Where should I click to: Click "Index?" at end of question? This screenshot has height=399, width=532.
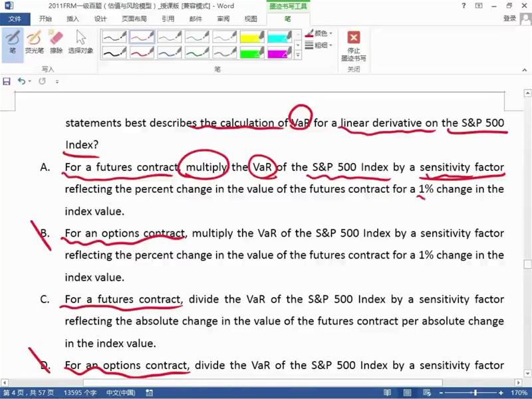click(82, 145)
